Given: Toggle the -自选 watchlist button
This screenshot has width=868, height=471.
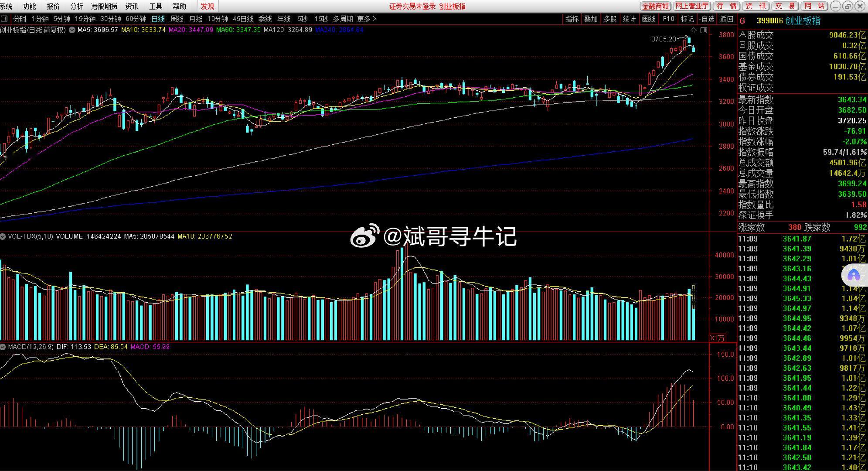Looking at the screenshot, I should 707,19.
